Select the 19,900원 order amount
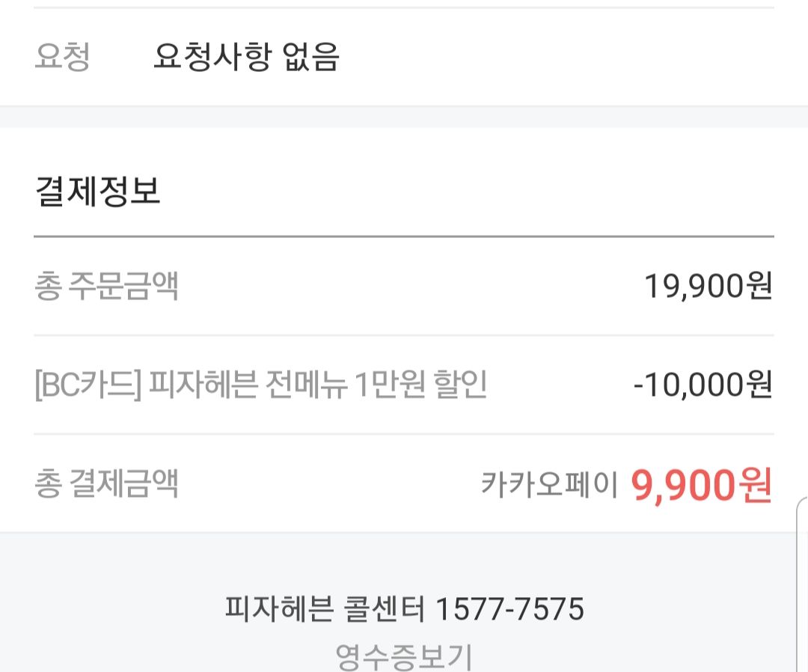 pyautogui.click(x=708, y=286)
